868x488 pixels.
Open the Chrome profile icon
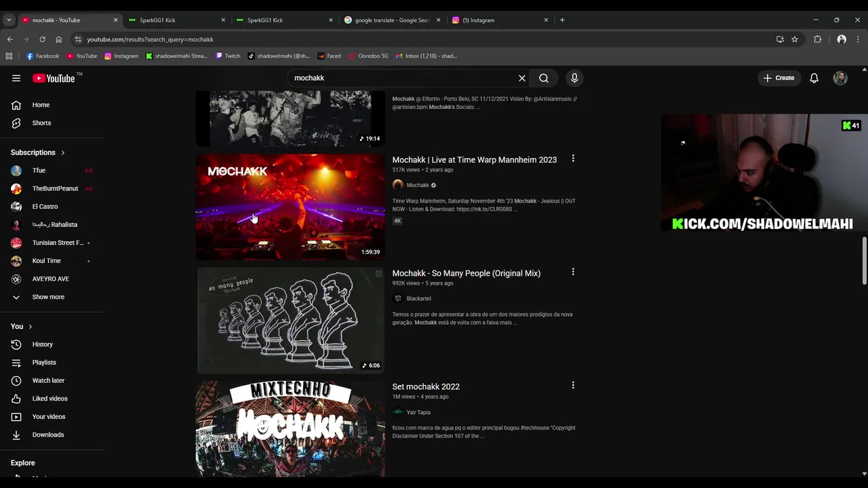(842, 39)
